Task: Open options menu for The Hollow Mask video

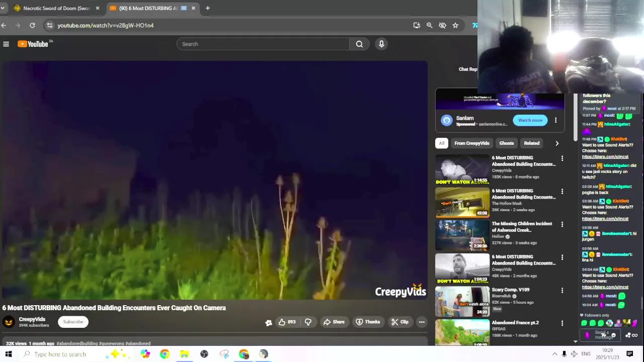Action: [x=562, y=192]
